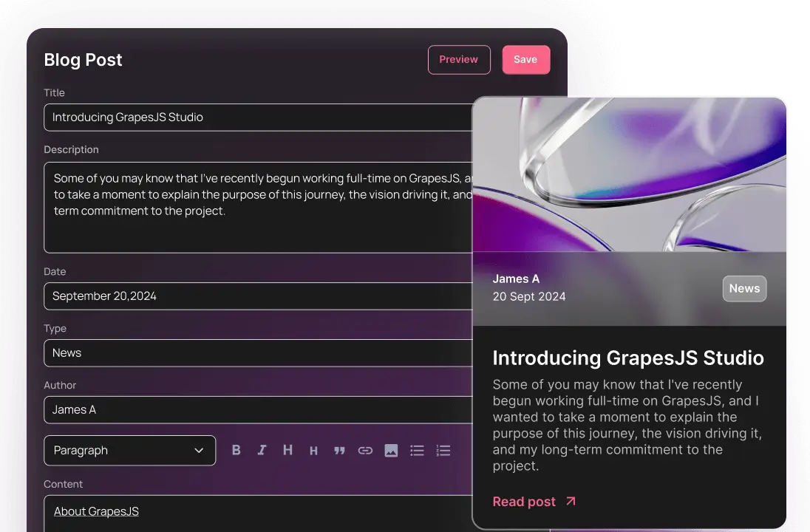
Task: Insert a large heading via toolbar
Action: coord(287,451)
